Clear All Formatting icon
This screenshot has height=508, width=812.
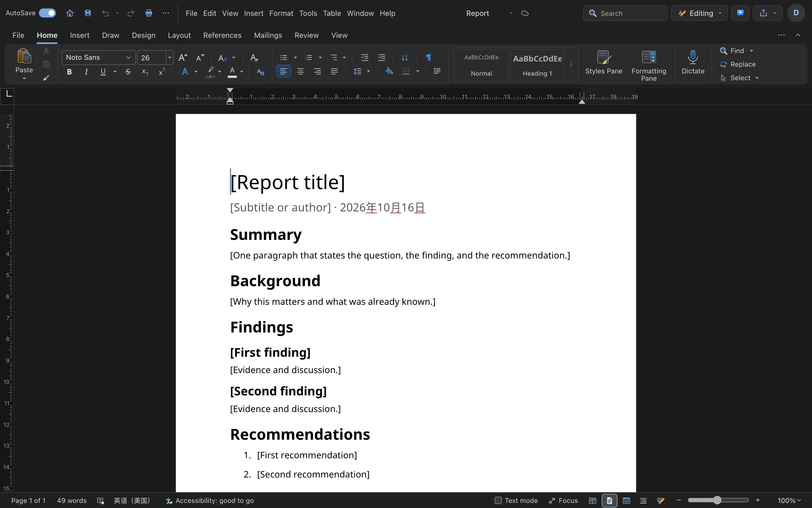[x=254, y=58]
